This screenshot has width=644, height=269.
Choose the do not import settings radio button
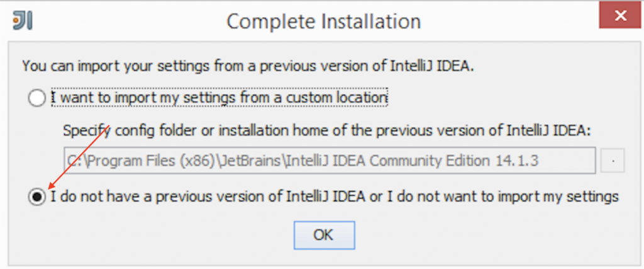(x=36, y=197)
